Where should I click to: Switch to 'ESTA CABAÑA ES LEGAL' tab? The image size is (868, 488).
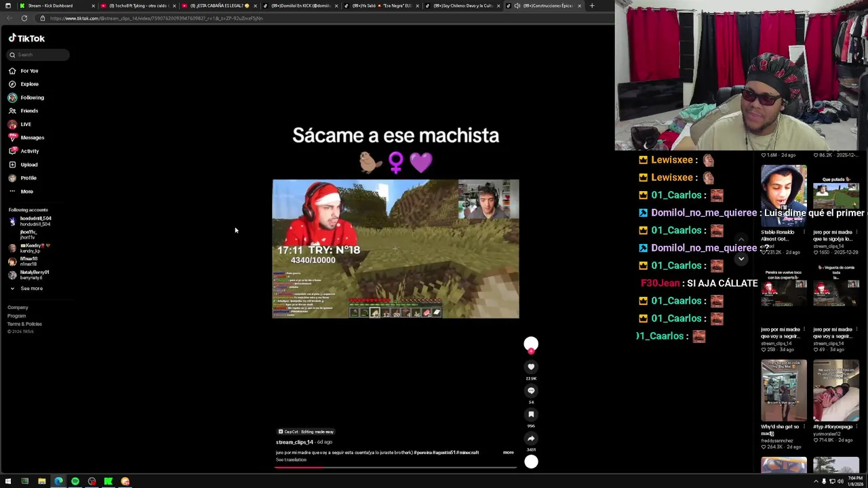(x=218, y=5)
